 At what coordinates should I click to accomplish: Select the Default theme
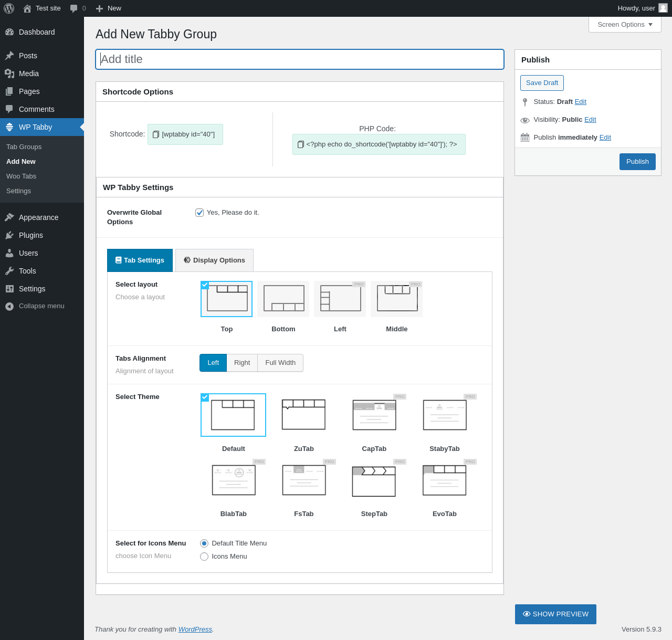pos(234,415)
